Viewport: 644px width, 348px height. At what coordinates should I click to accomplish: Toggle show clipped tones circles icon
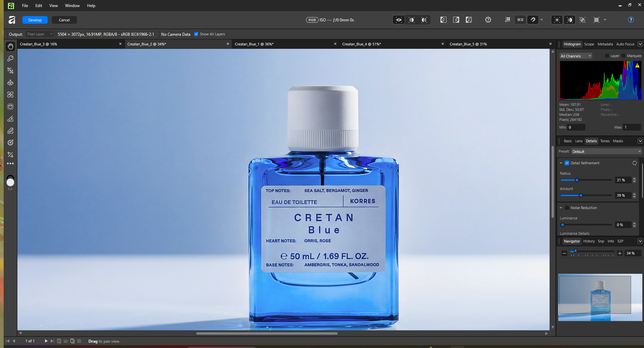tap(583, 20)
